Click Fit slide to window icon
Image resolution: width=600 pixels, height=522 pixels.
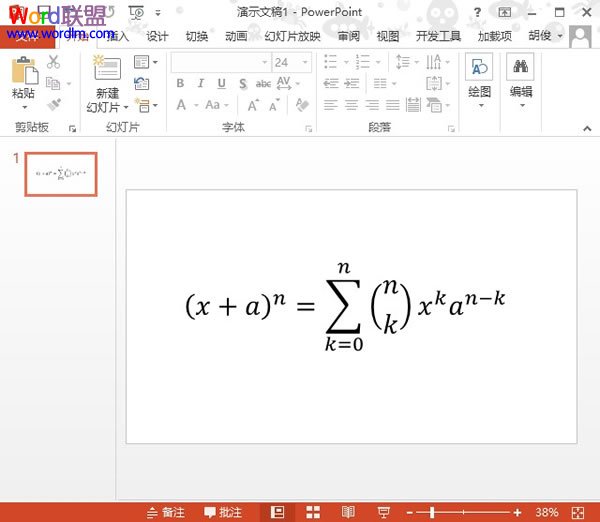click(578, 512)
